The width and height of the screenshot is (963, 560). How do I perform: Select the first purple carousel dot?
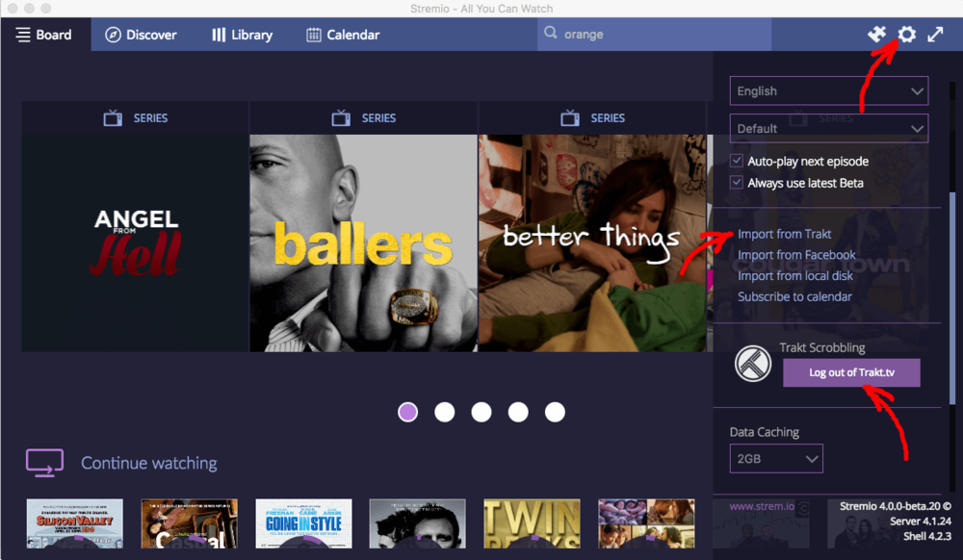pos(407,412)
